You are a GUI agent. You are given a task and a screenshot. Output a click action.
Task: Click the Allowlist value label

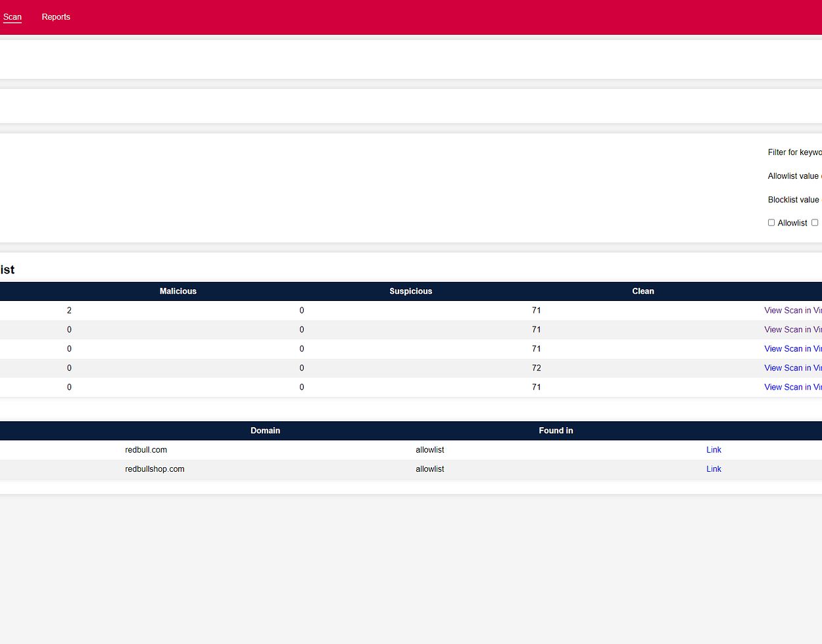tap(793, 176)
